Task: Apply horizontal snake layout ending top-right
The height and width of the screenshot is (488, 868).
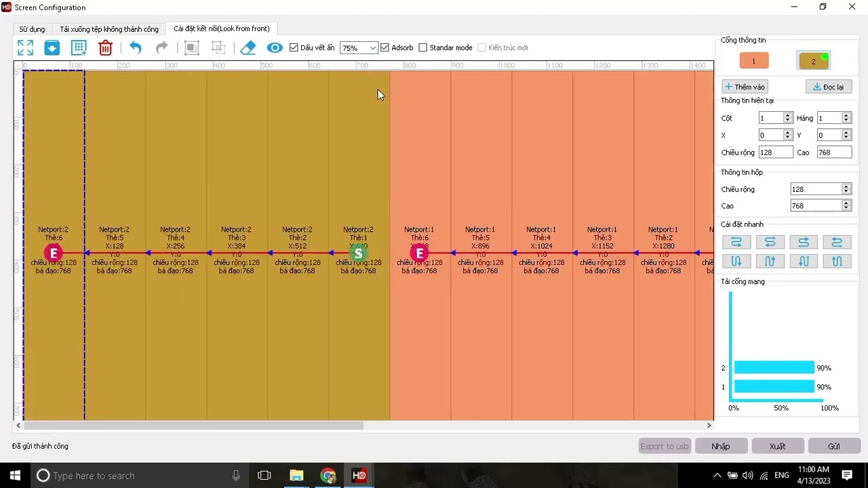Action: pyautogui.click(x=804, y=242)
